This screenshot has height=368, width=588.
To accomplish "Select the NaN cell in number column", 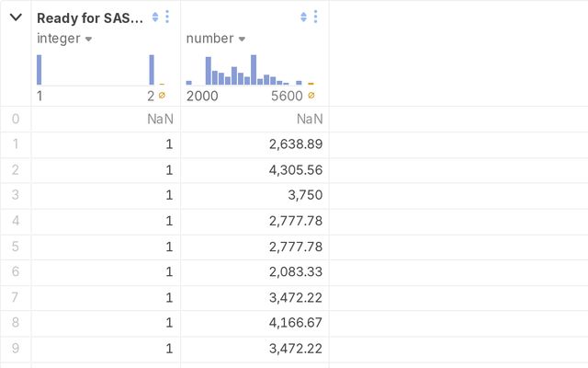I will tap(310, 119).
